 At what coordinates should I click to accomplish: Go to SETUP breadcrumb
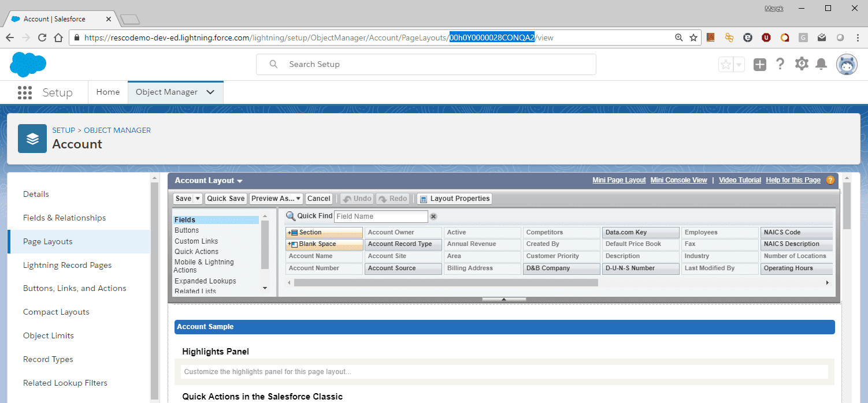[64, 130]
